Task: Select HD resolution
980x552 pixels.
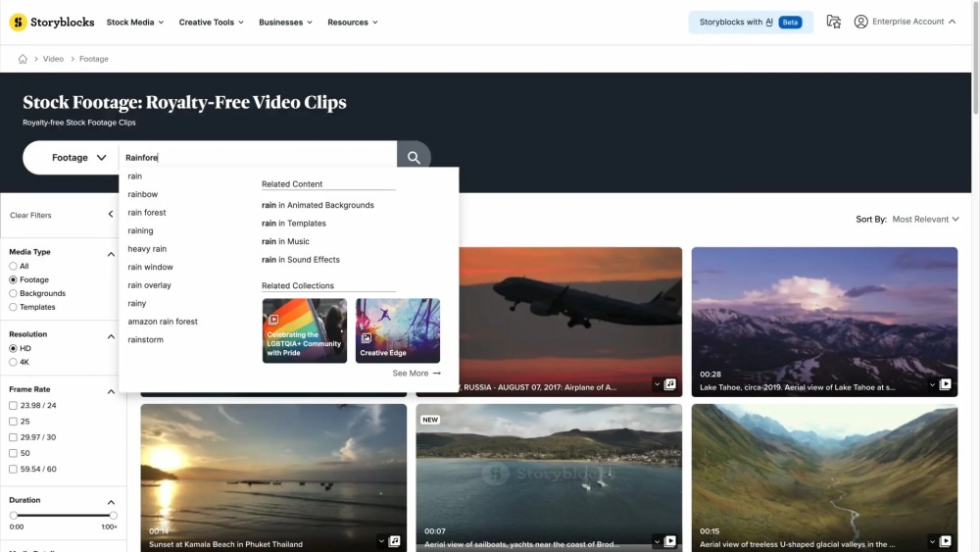Action: coord(13,348)
